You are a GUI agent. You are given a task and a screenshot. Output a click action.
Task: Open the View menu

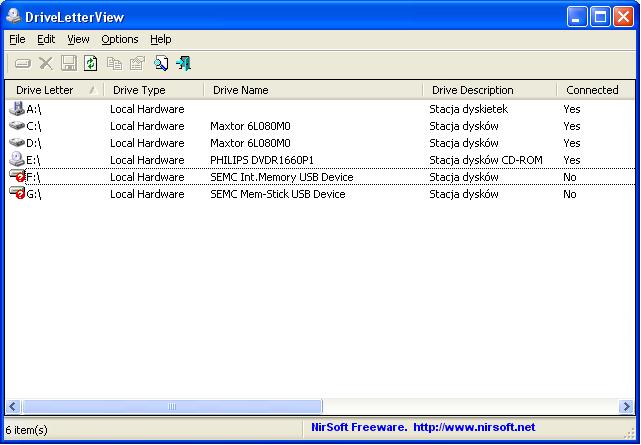(78, 39)
